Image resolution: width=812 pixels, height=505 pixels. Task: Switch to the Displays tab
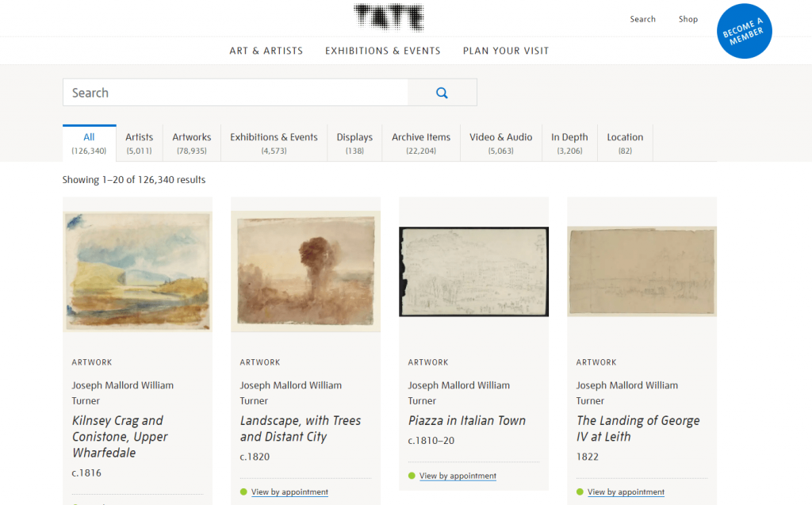click(354, 143)
